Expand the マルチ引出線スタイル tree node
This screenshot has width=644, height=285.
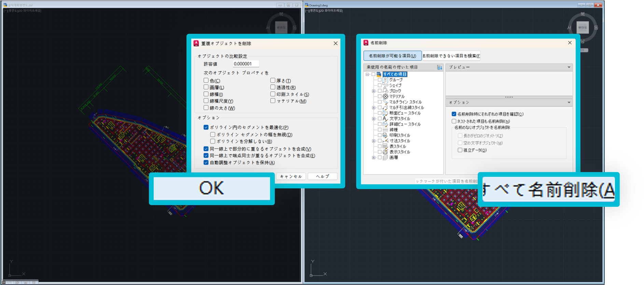[374, 108]
